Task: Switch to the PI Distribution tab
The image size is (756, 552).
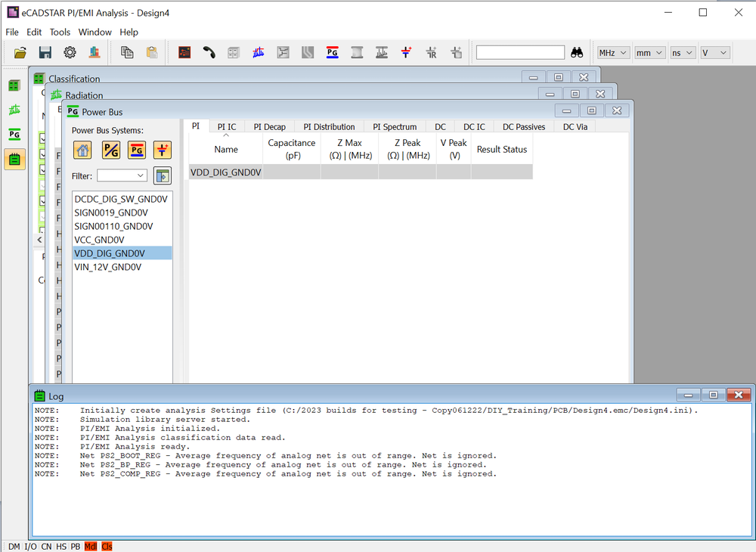Action: pyautogui.click(x=329, y=127)
